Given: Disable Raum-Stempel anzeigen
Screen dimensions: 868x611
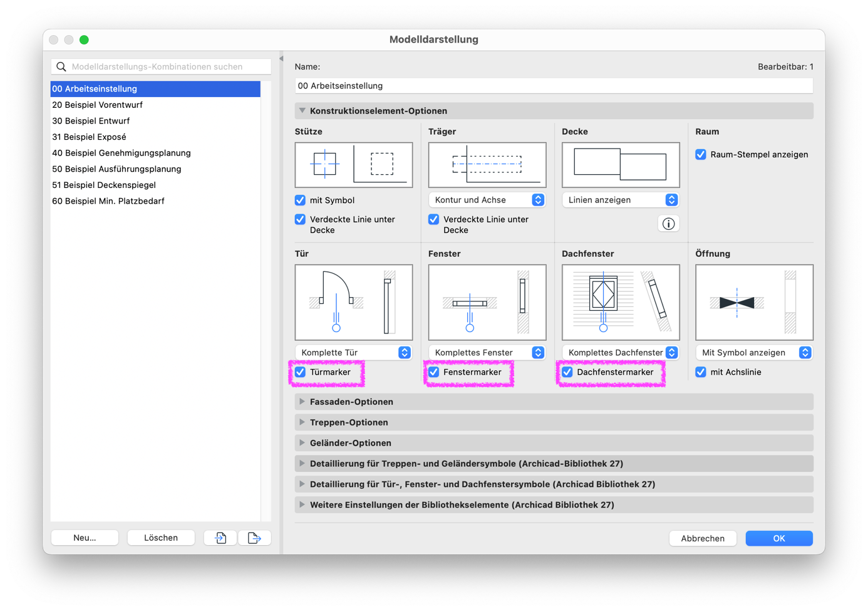Looking at the screenshot, I should pos(701,155).
